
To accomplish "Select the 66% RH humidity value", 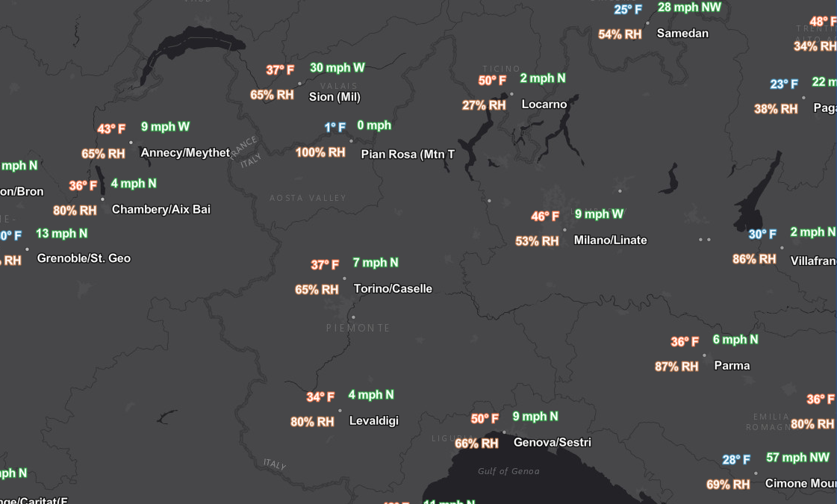I will 476,444.
